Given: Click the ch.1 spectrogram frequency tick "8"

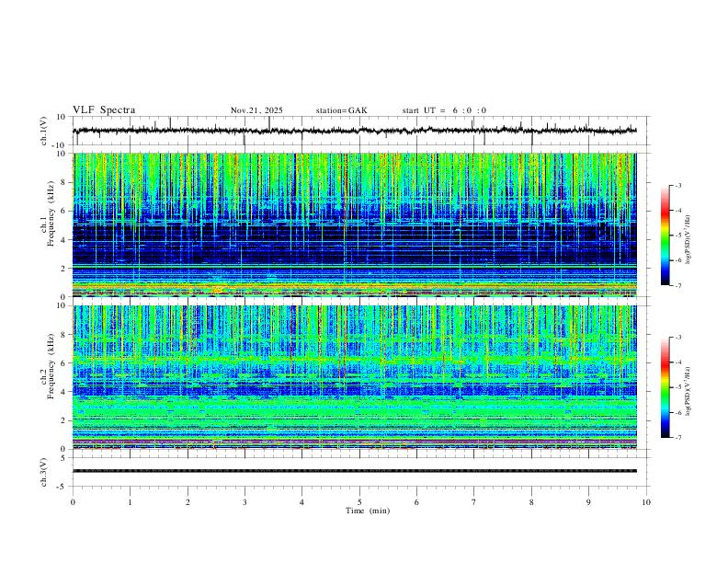Looking at the screenshot, I should point(63,182).
